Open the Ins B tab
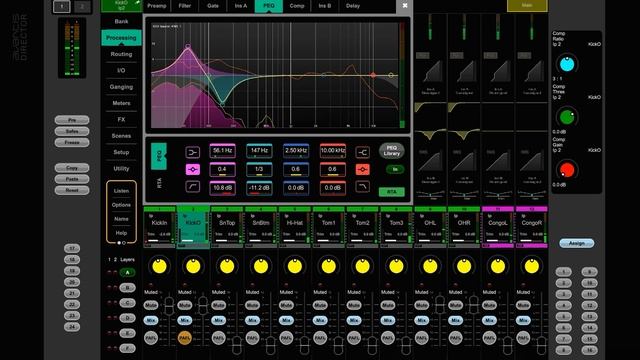This screenshot has height=360, width=640. click(x=325, y=6)
